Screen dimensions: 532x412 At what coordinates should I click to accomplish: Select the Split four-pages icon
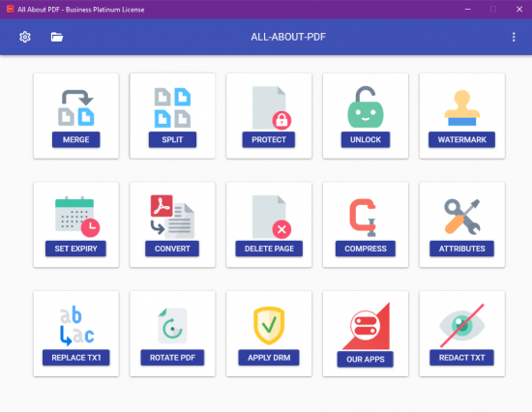coord(172,107)
